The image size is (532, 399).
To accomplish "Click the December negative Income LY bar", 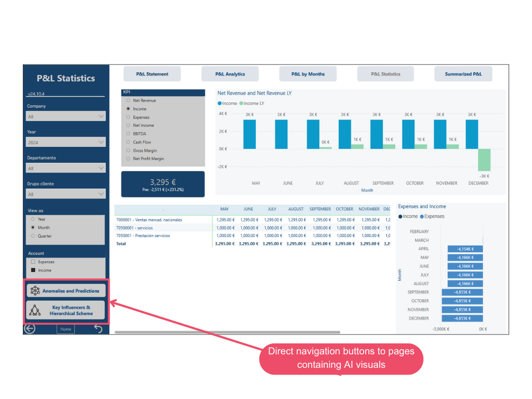I will (484, 160).
